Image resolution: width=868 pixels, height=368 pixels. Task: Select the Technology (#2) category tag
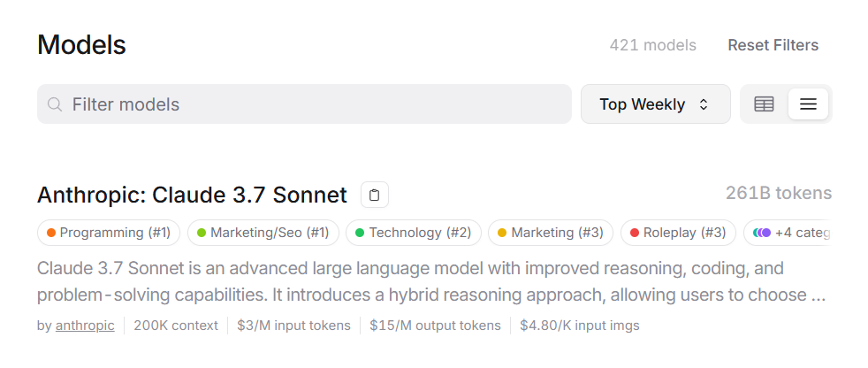[x=414, y=233]
